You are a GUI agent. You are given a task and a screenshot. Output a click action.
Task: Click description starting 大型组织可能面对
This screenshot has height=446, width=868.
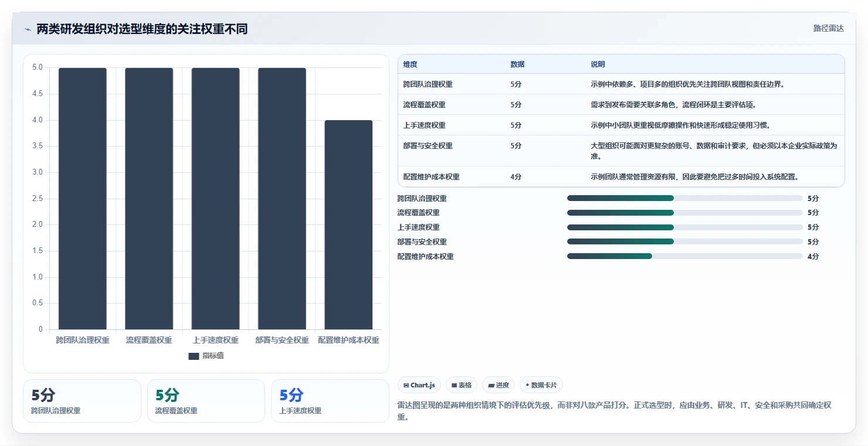point(714,151)
